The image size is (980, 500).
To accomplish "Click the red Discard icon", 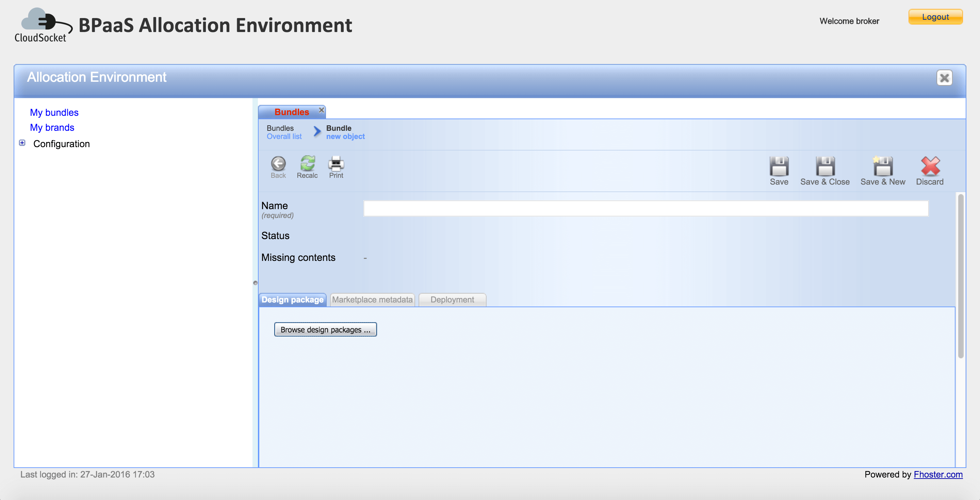I will (930, 167).
